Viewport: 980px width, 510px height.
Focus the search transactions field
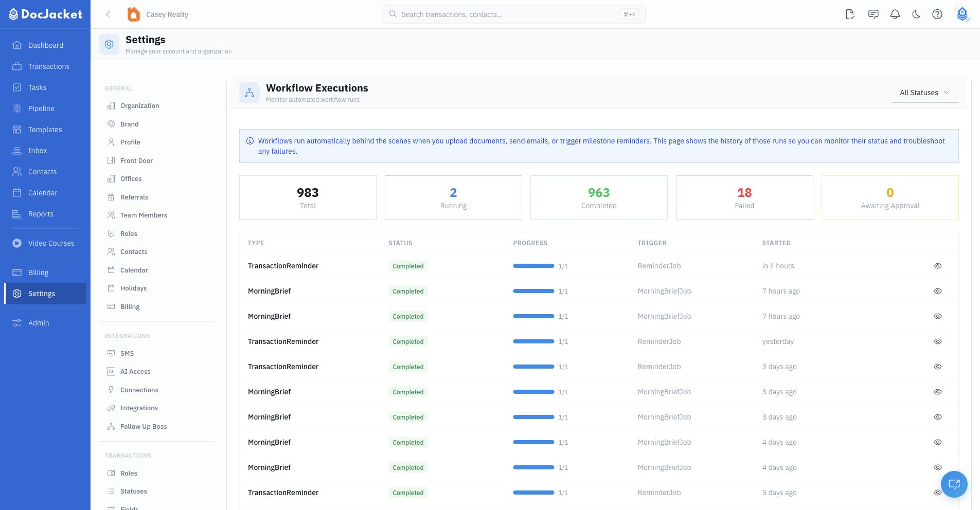point(514,14)
